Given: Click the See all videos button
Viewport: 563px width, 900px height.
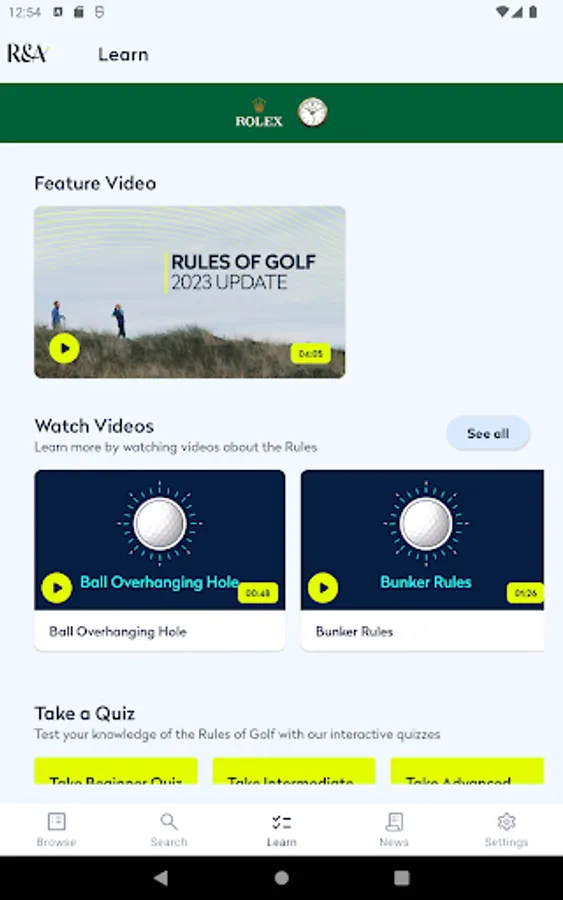Looking at the screenshot, I should click(488, 433).
